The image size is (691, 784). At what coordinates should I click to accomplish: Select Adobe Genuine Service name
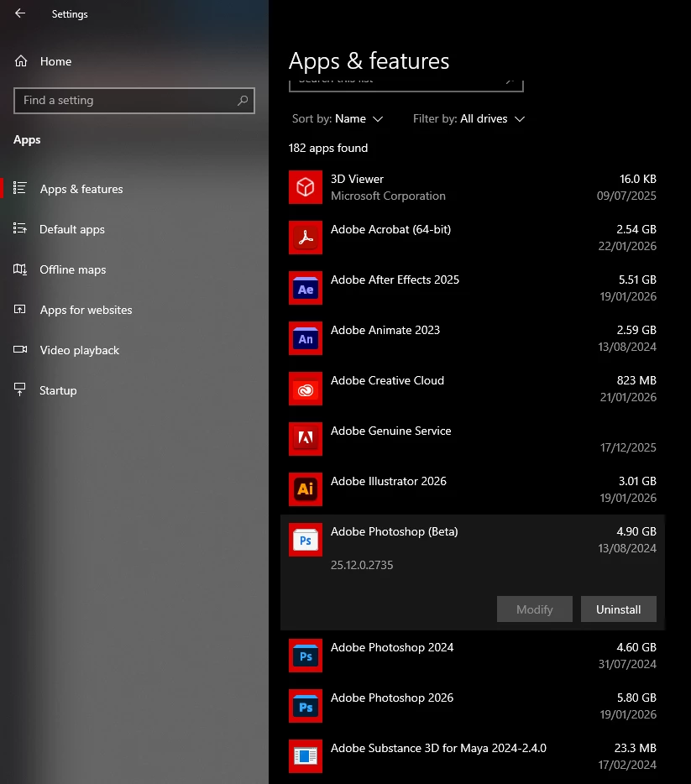pos(390,431)
